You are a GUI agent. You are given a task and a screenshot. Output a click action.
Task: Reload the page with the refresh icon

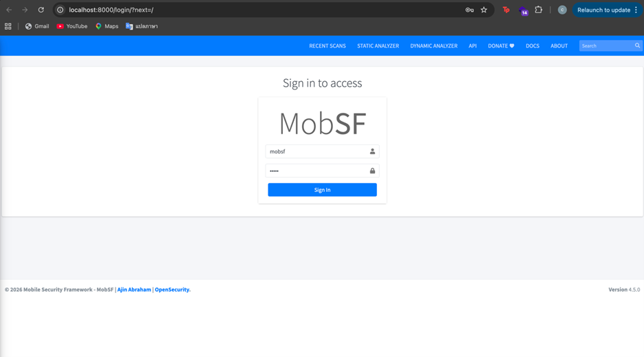41,10
